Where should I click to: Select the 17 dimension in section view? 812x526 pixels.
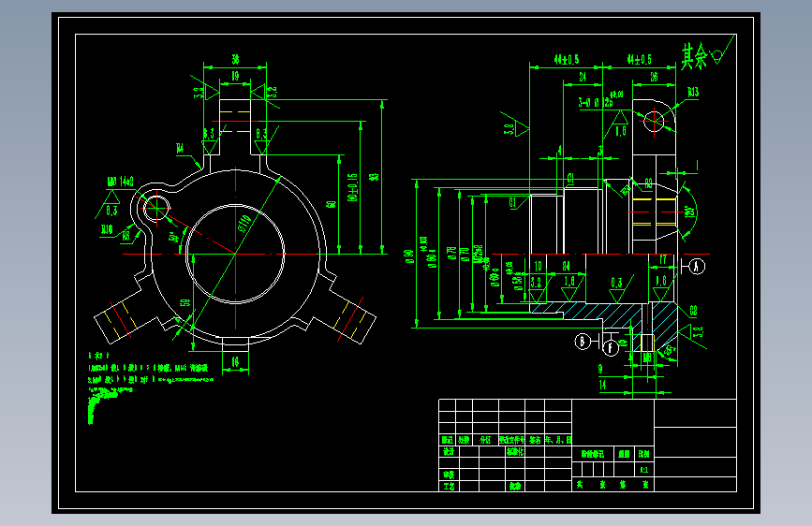tap(662, 259)
